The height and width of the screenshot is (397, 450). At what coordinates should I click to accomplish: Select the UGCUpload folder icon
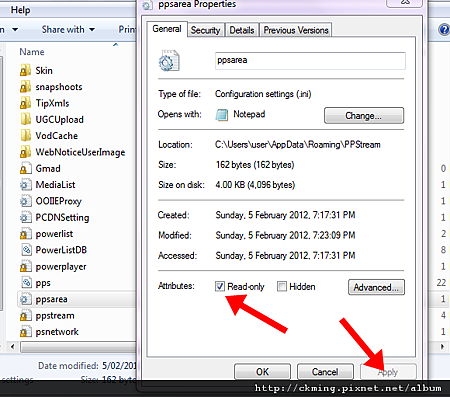tap(25, 119)
